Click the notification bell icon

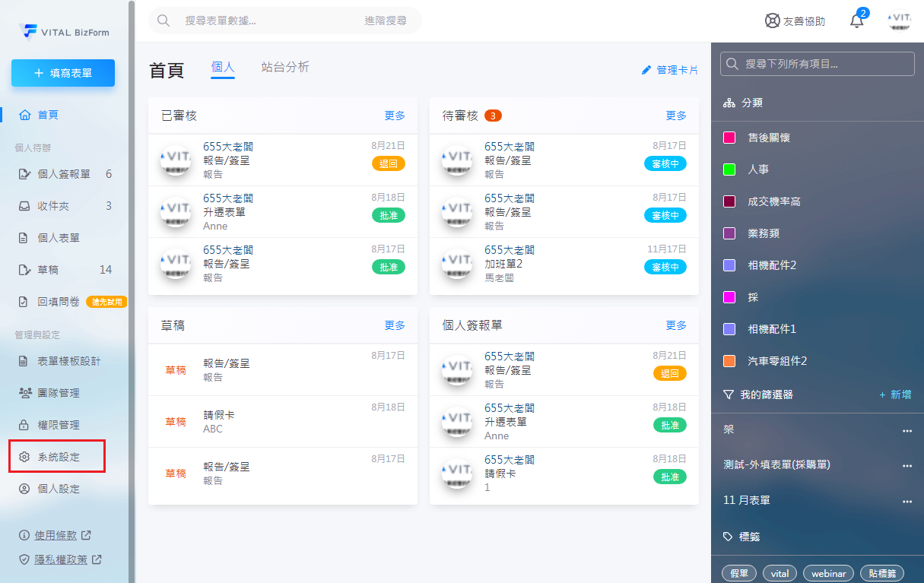(x=856, y=21)
